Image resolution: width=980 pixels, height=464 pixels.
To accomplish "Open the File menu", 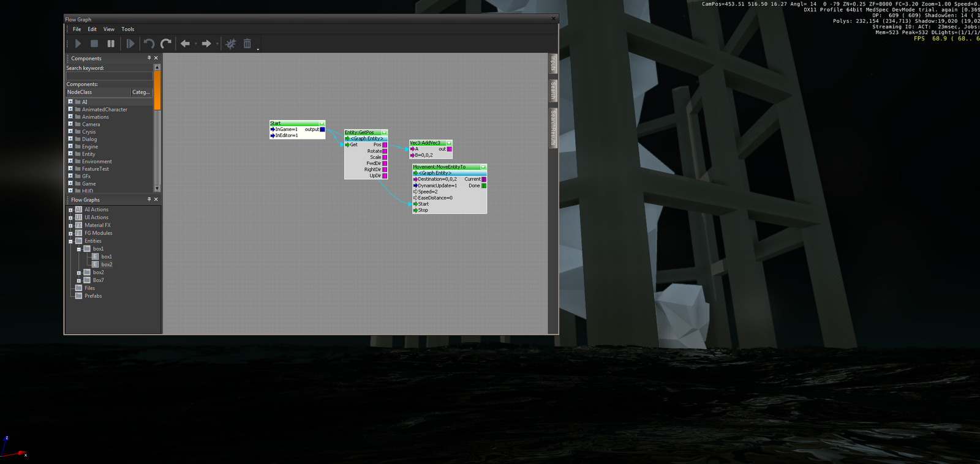I will click(x=77, y=29).
